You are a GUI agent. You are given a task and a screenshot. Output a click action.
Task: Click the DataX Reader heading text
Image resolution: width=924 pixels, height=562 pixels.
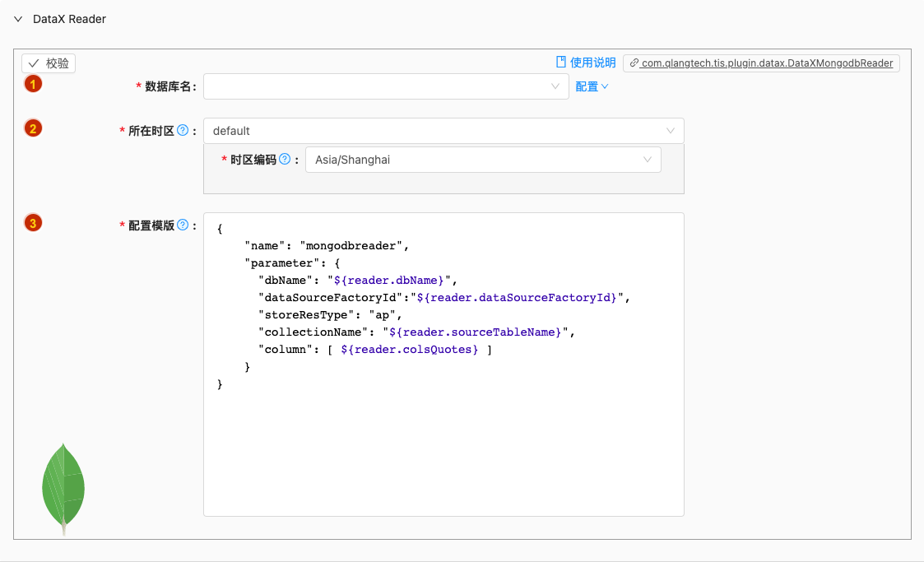coord(70,19)
